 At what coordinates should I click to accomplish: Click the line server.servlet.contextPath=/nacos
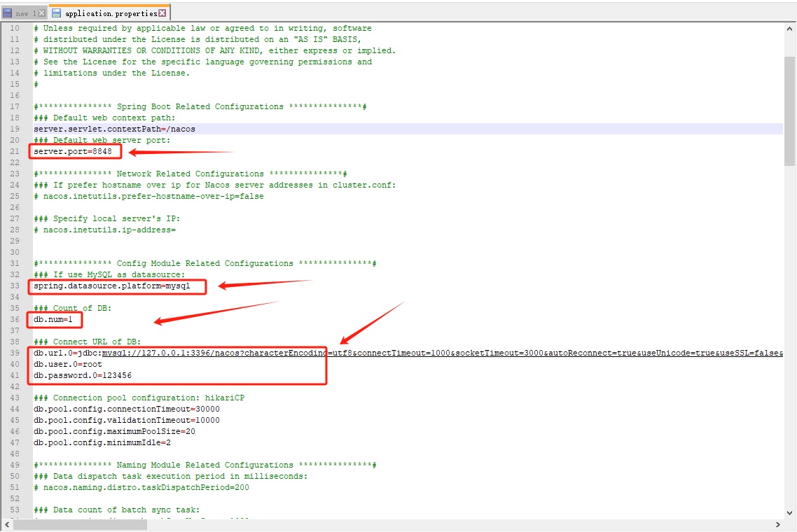click(x=114, y=129)
